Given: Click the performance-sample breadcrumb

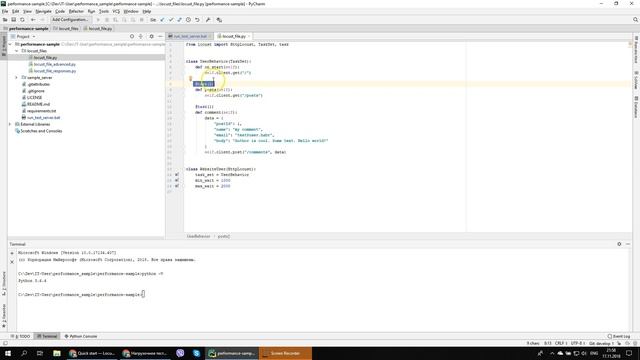Looking at the screenshot, I should pyautogui.click(x=26, y=29).
